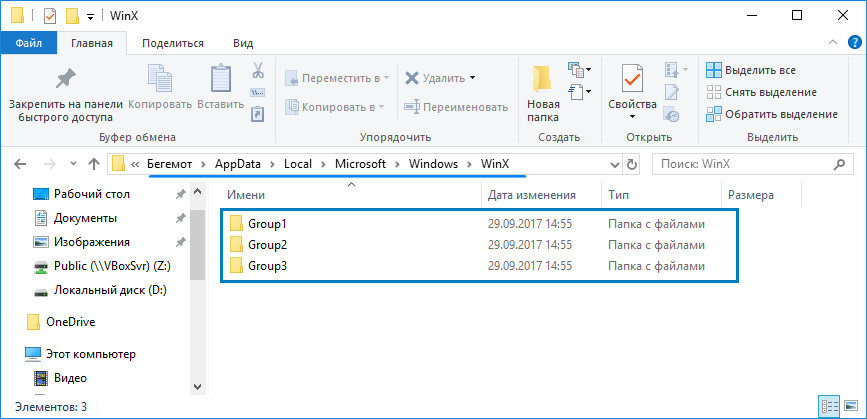This screenshot has height=419, width=867.
Task: Click the scissors Cut icon
Action: (x=258, y=70)
